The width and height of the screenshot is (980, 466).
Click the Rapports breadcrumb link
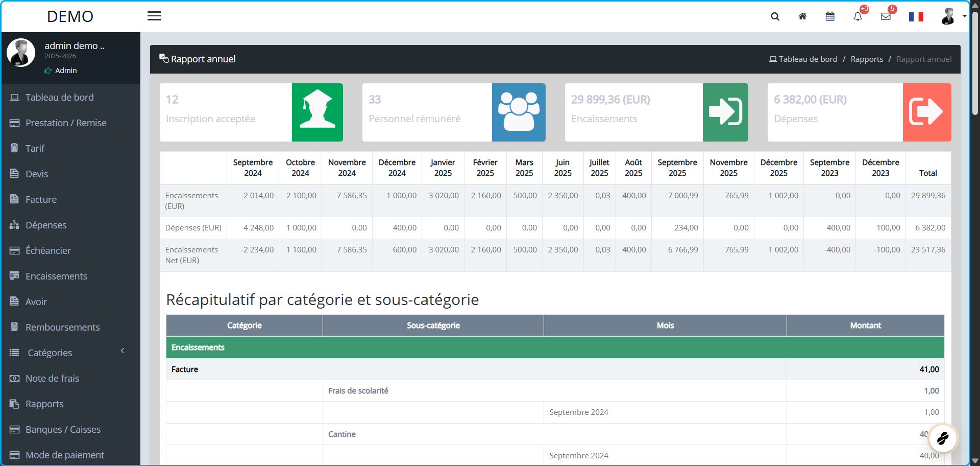[x=867, y=59]
